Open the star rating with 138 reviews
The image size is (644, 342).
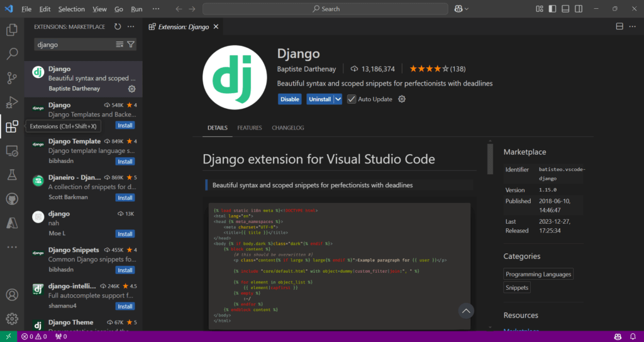tap(438, 69)
